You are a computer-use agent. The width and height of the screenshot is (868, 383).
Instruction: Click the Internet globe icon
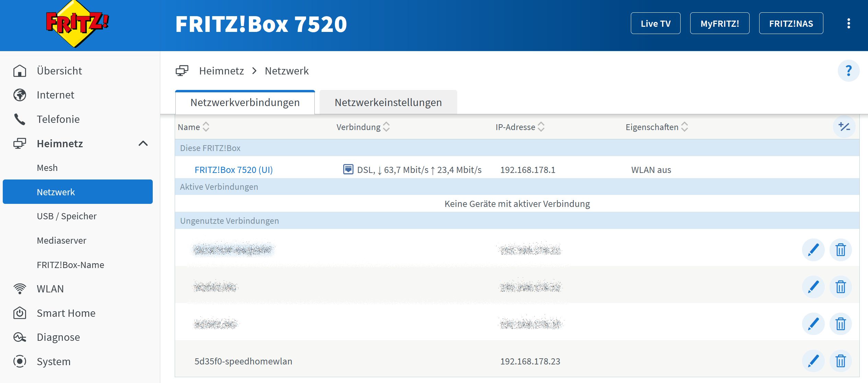(x=20, y=95)
